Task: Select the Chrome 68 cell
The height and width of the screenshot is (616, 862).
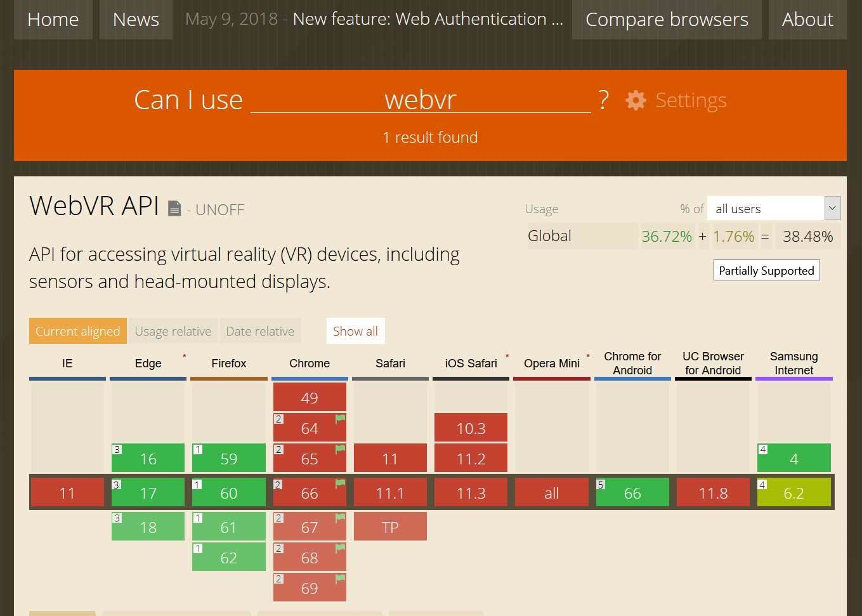Action: (x=310, y=558)
